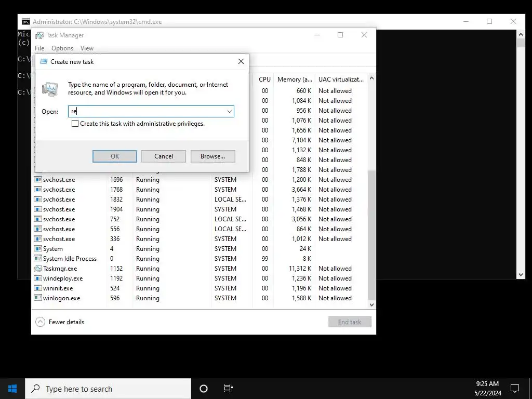Click the windeploy.exe process icon
This screenshot has width=532, height=399.
coord(37,278)
